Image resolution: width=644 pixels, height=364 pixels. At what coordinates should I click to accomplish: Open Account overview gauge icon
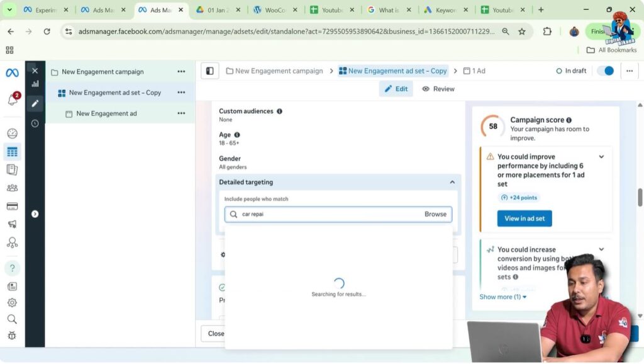13,134
